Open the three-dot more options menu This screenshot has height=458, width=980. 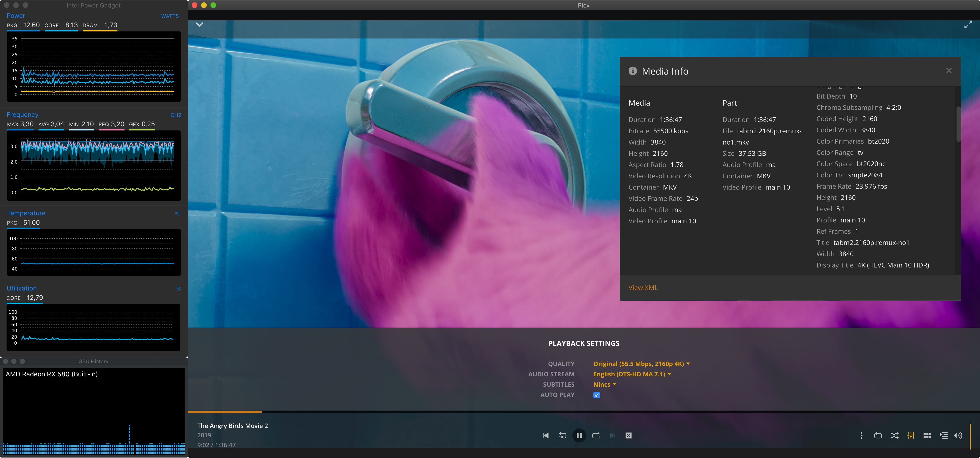861,435
